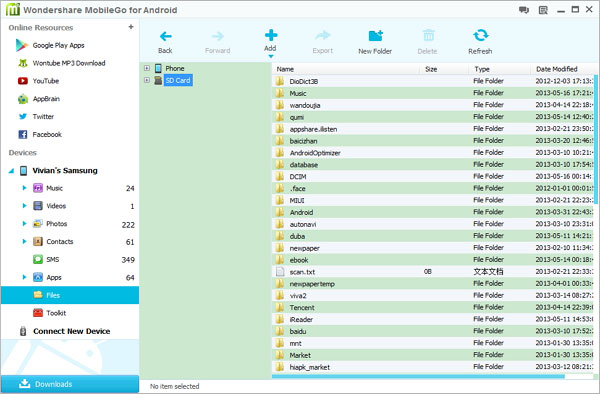The width and height of the screenshot is (600, 394).
Task: Click the Back arrow icon
Action: point(165,36)
